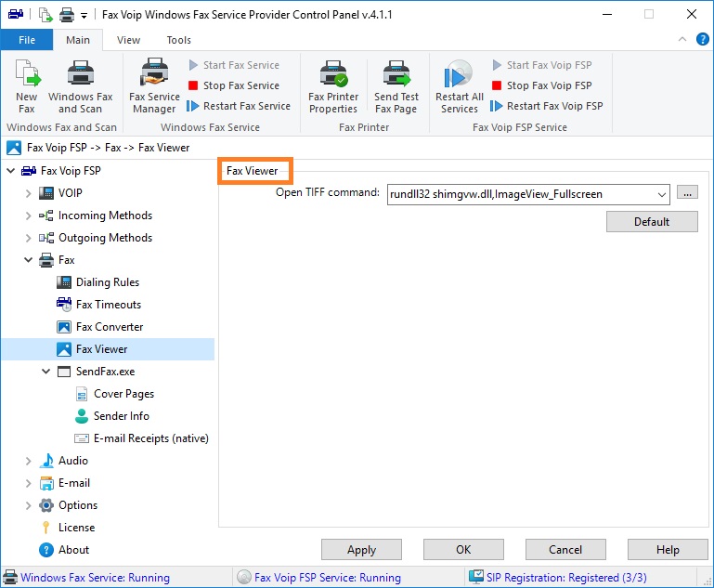
Task: Select License in tree
Action: pyautogui.click(x=76, y=528)
